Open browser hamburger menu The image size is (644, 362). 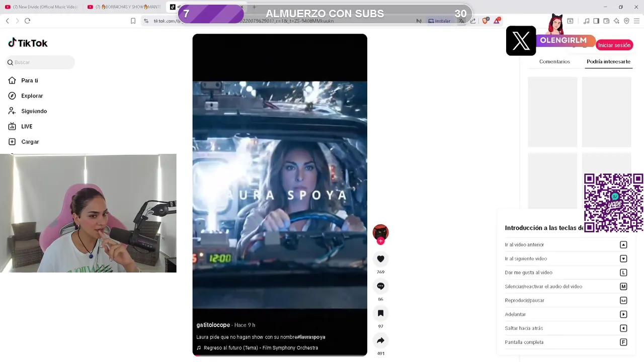coord(637,21)
